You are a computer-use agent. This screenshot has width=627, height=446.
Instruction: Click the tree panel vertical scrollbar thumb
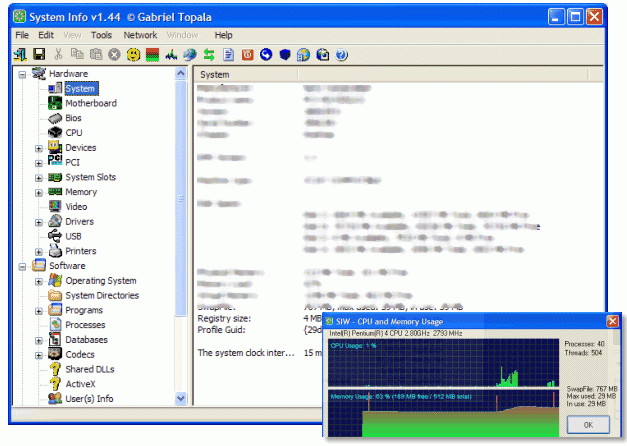click(x=181, y=198)
